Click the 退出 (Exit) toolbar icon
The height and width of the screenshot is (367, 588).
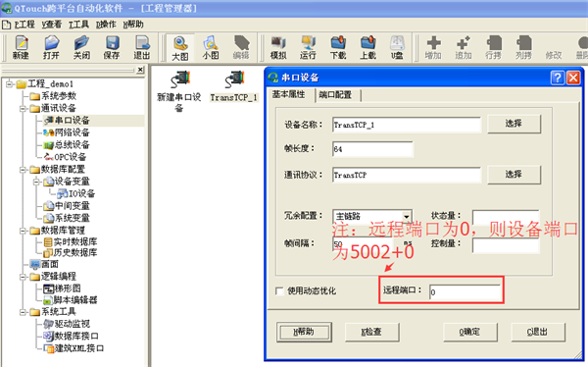(142, 48)
